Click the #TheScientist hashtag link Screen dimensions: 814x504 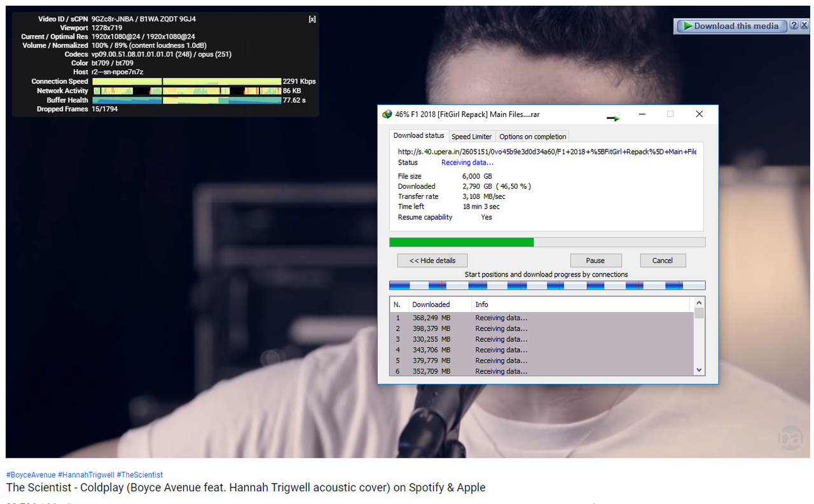point(140,475)
